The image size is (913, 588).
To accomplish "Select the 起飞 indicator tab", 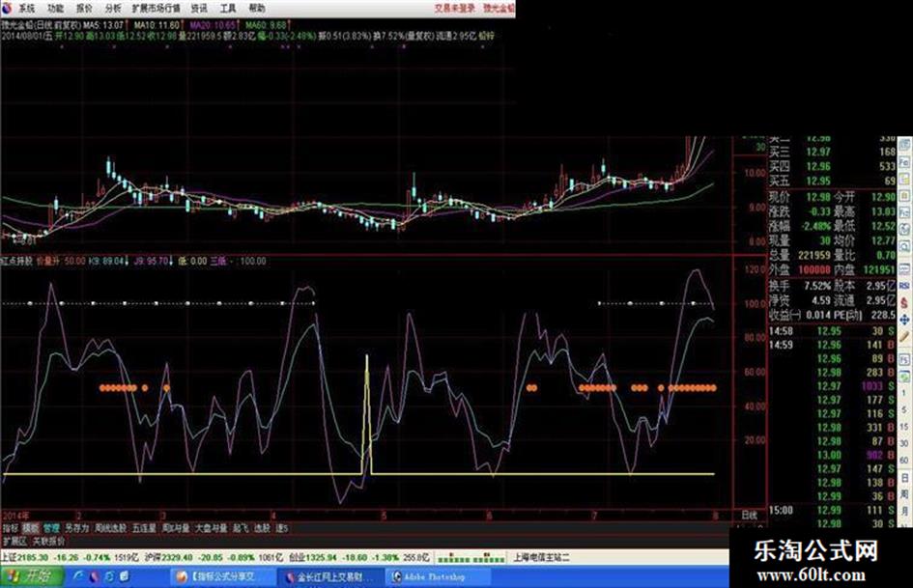I will [241, 528].
